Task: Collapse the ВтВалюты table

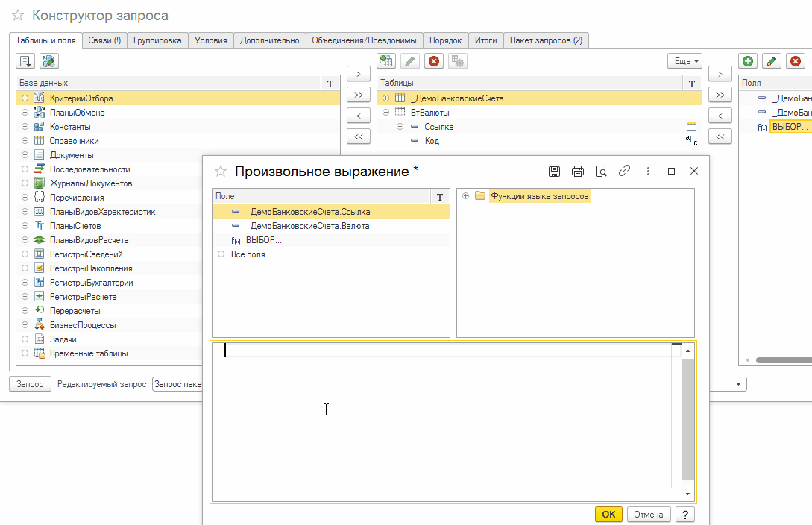Action: tap(385, 112)
